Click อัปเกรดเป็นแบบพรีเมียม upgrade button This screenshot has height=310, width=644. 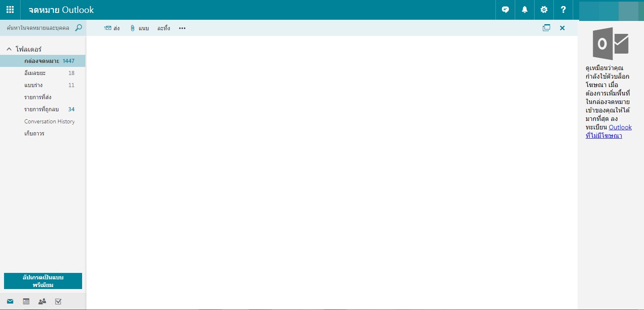[43, 281]
